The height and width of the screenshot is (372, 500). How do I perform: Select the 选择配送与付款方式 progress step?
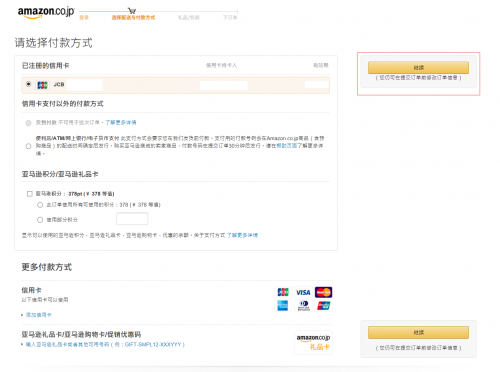tap(133, 18)
